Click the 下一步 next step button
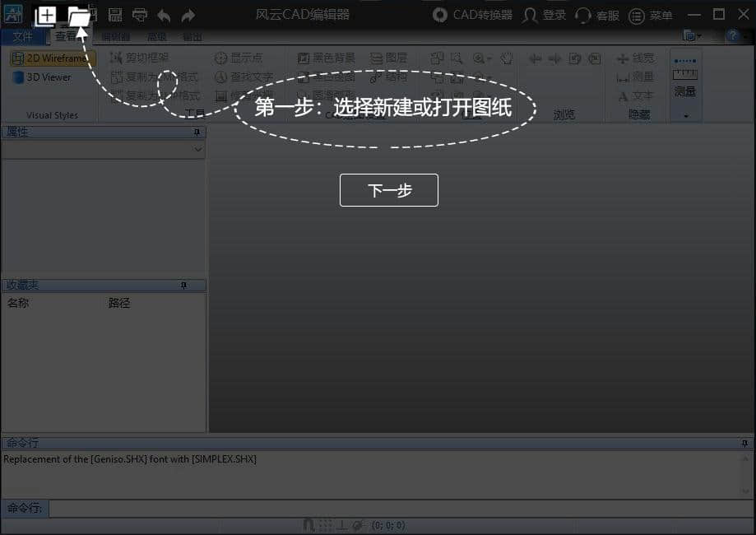Image resolution: width=756 pixels, height=535 pixels. (x=389, y=190)
